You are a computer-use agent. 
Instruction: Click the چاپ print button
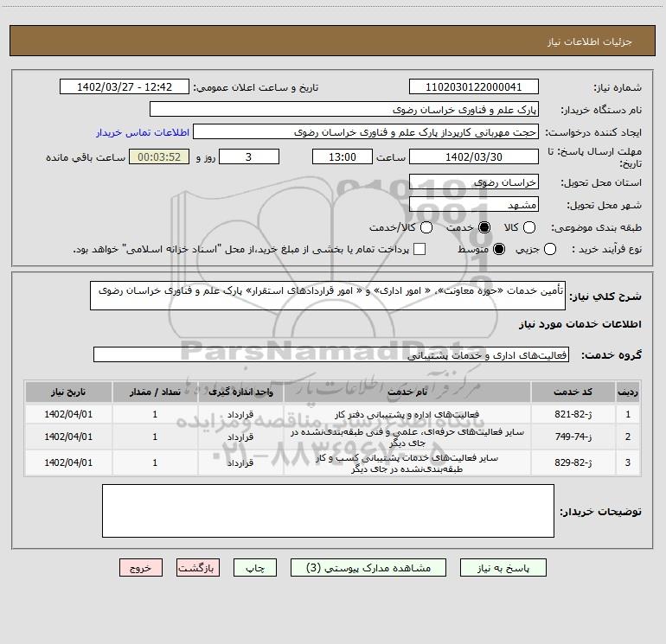tap(255, 568)
